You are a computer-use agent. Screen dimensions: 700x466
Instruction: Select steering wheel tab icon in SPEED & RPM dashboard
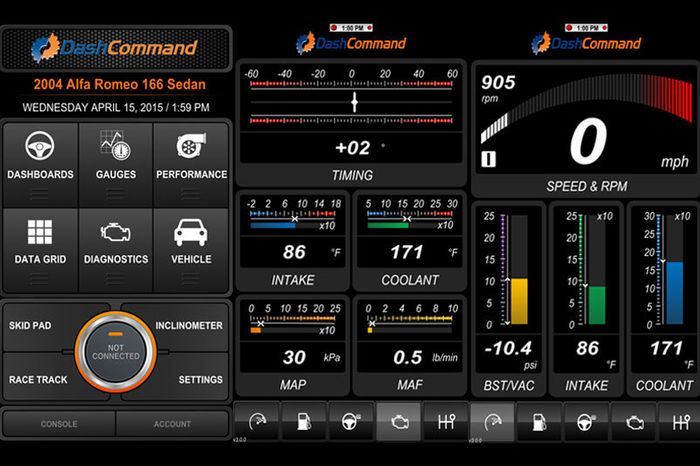586,421
